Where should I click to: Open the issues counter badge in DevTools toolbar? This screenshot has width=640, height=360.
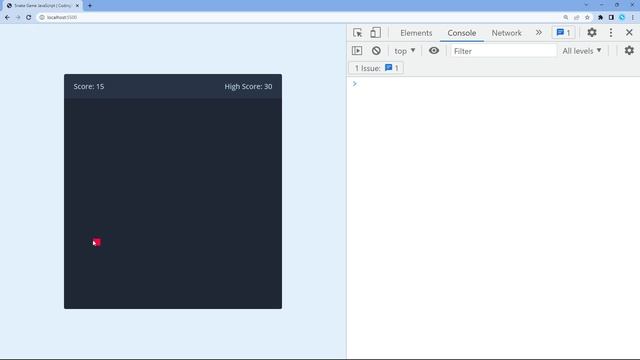[x=563, y=33]
